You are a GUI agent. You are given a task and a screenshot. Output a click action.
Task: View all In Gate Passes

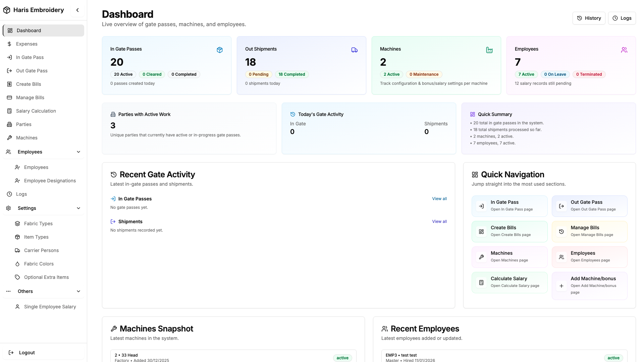pos(439,199)
